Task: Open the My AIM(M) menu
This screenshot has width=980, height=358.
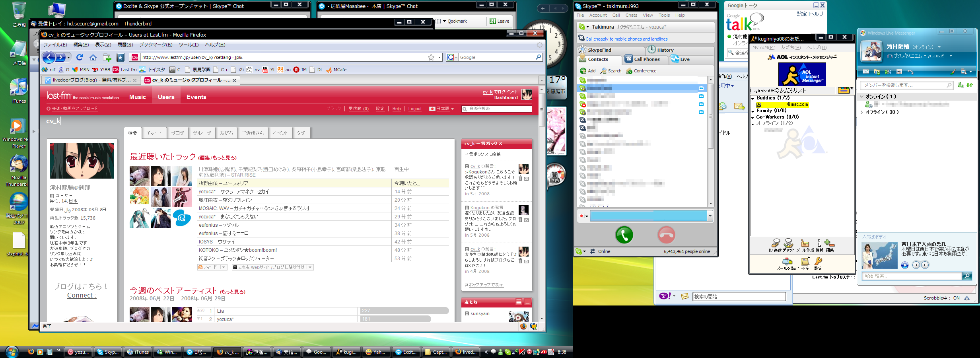Action: 764,47
